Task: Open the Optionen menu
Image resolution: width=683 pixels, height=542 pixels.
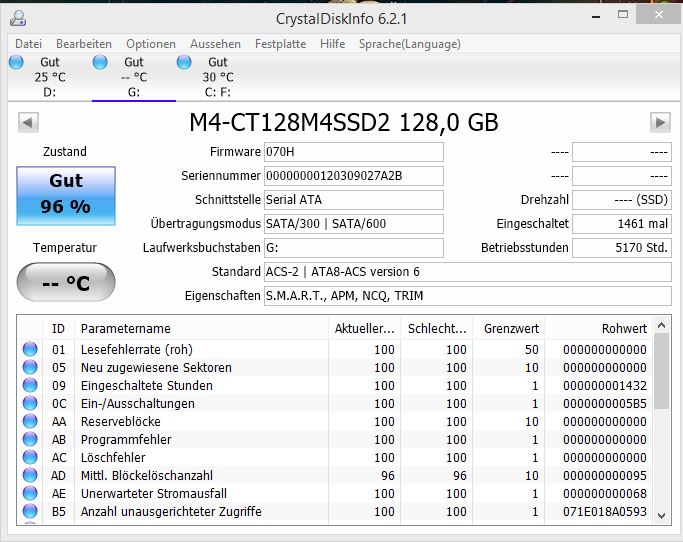Action: click(151, 44)
